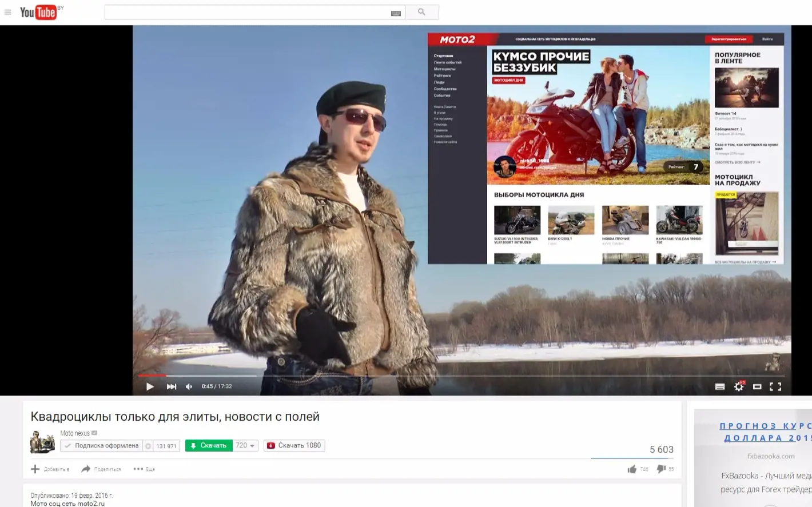Click the 'Мото соц.сеть moto2.ru' description text
The height and width of the screenshot is (507, 812).
point(67,504)
